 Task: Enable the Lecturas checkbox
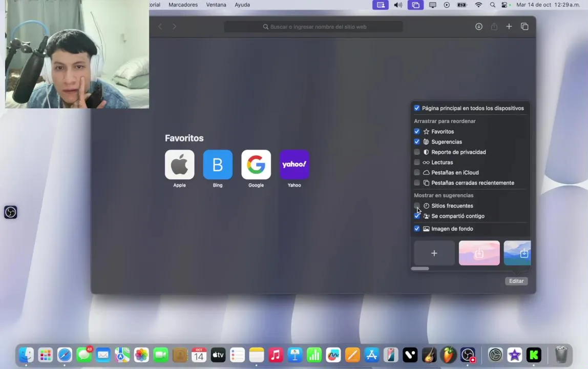pyautogui.click(x=417, y=162)
